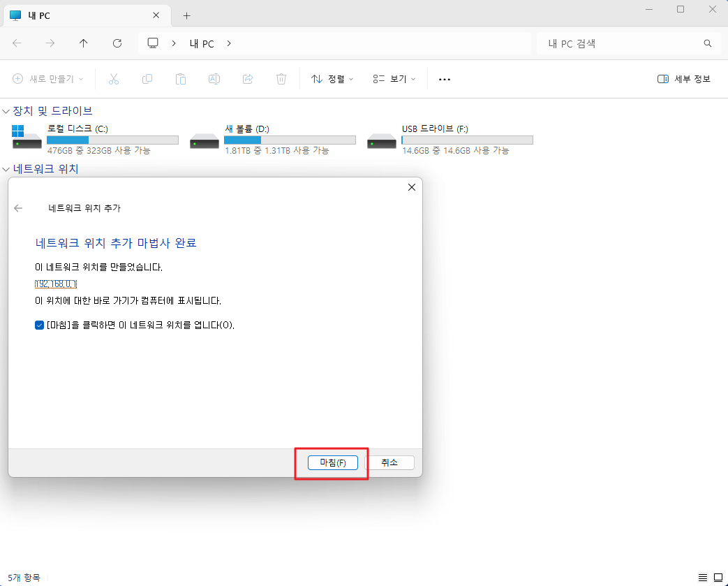Open the 보기 view options dropdown
728x586 pixels.
(394, 79)
